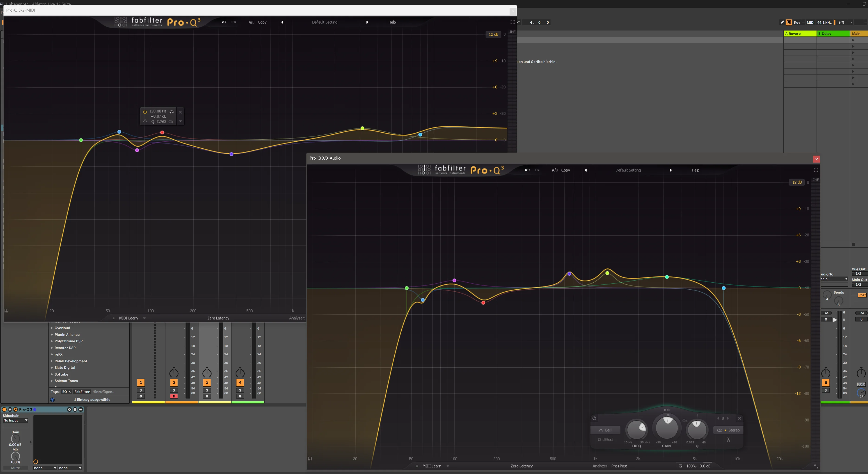Toggle Pro-Q 3 device activator in Ableton
The image size is (868, 474).
coord(4,409)
